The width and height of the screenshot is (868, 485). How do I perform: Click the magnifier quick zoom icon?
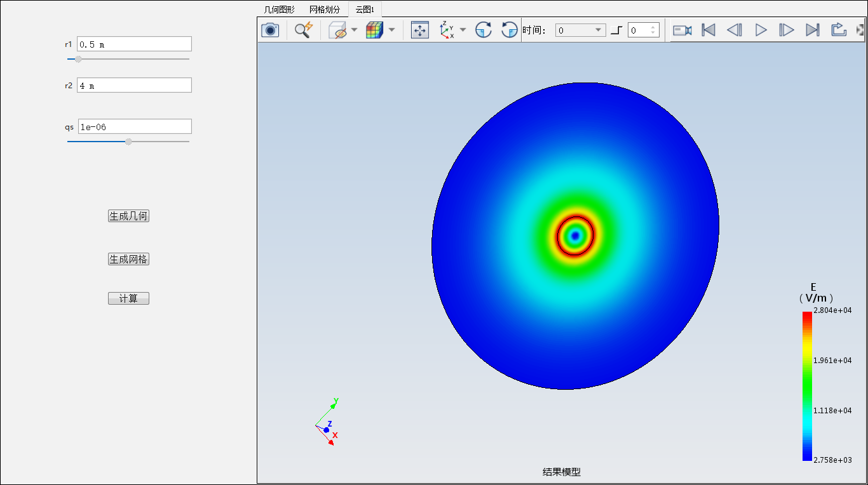coord(304,30)
